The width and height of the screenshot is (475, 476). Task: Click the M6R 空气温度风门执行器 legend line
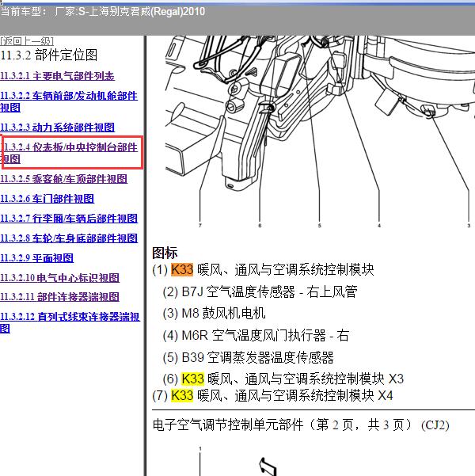[x=256, y=336]
